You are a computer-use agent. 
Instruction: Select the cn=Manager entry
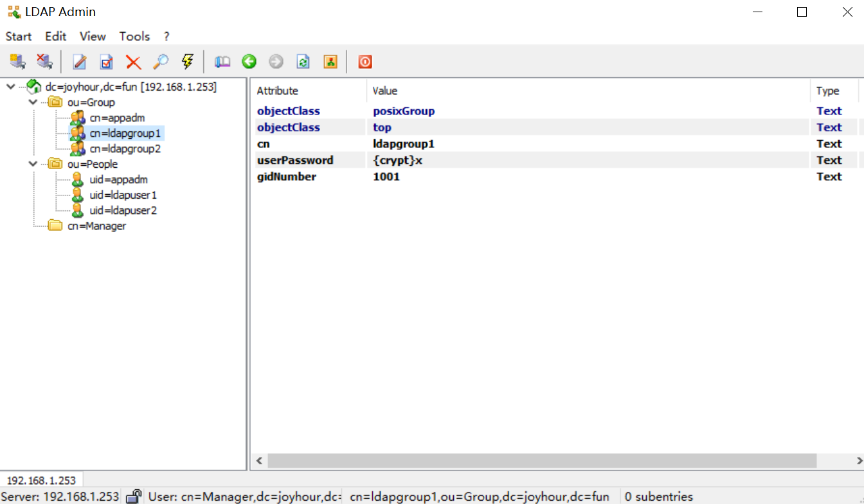click(x=97, y=226)
